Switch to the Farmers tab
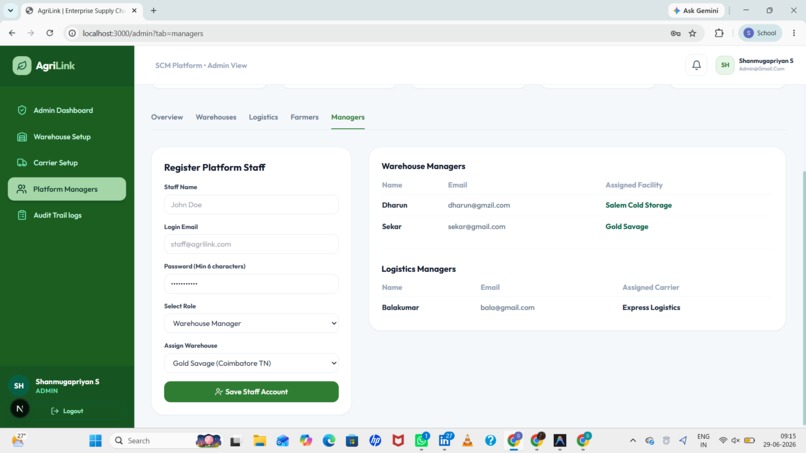806x453 pixels. [304, 117]
